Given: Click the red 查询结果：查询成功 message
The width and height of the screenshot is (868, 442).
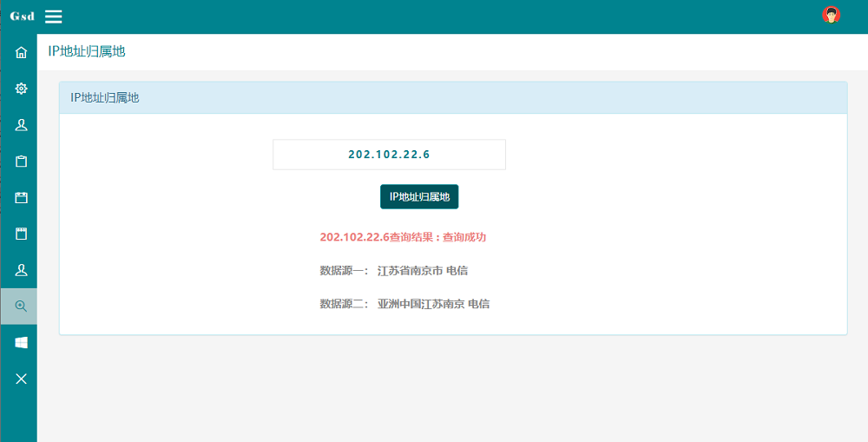Looking at the screenshot, I should [403, 237].
